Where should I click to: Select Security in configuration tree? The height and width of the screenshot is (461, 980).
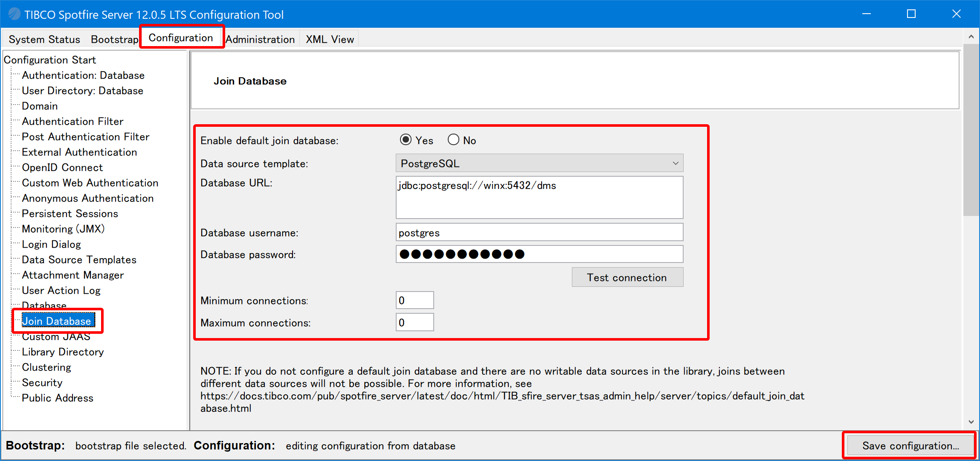point(42,382)
